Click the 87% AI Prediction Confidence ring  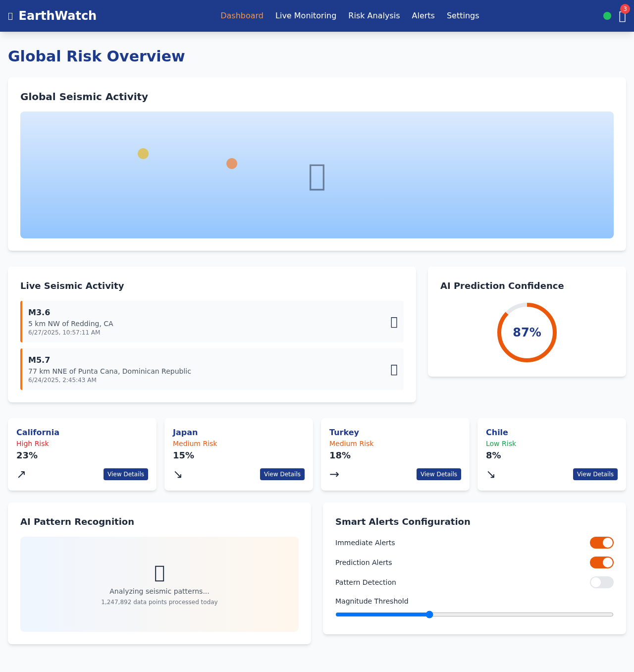(527, 333)
